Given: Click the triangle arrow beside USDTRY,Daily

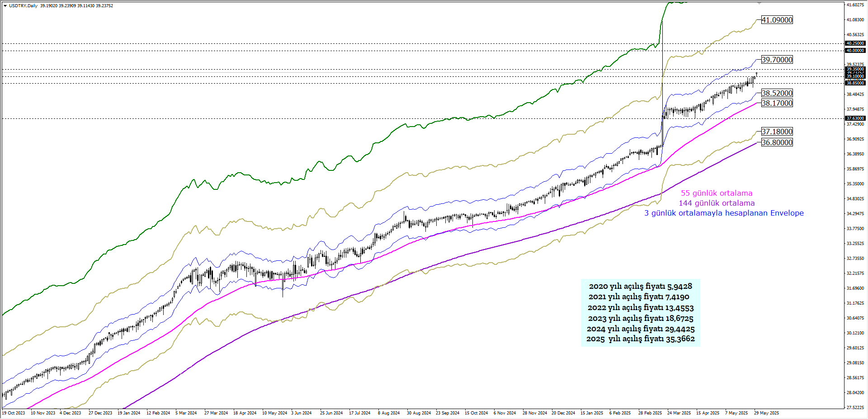Looking at the screenshot, I should click(x=5, y=6).
